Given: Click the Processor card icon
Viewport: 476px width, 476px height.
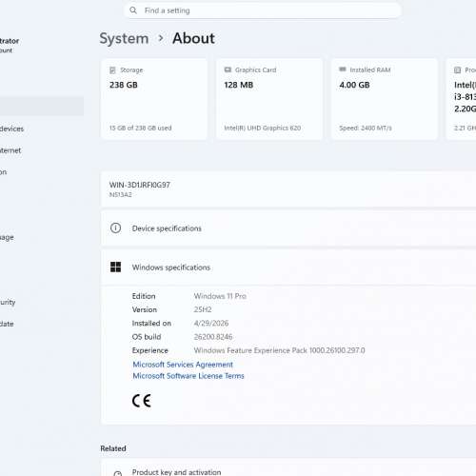Looking at the screenshot, I should click(457, 70).
